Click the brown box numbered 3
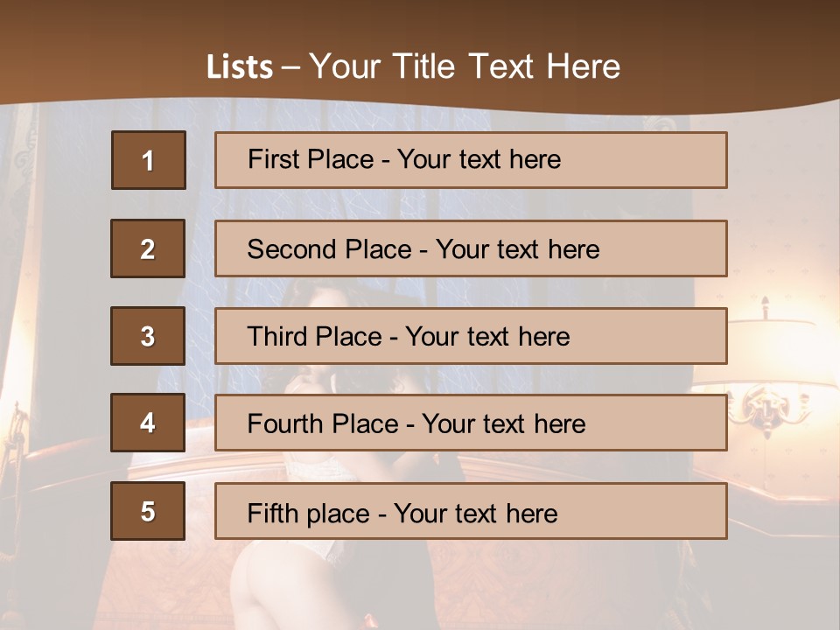Screen dimensions: 840x630 point(148,336)
